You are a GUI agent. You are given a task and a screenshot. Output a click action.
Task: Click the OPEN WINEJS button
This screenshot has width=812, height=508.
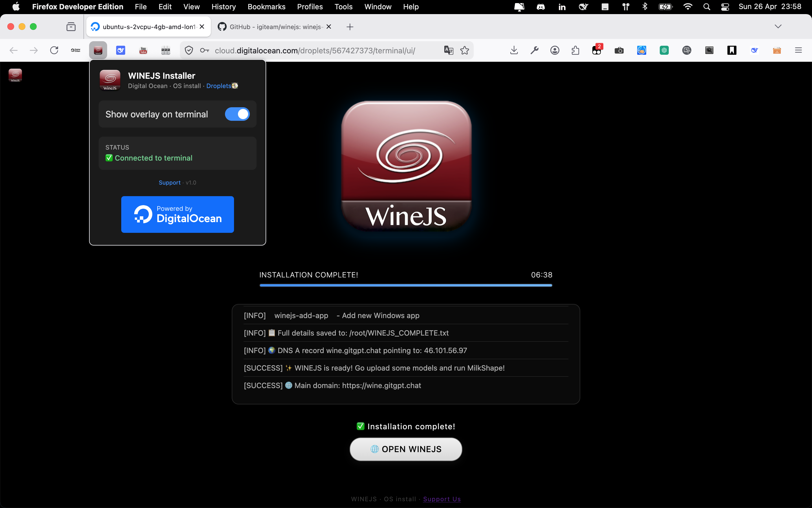click(x=406, y=449)
